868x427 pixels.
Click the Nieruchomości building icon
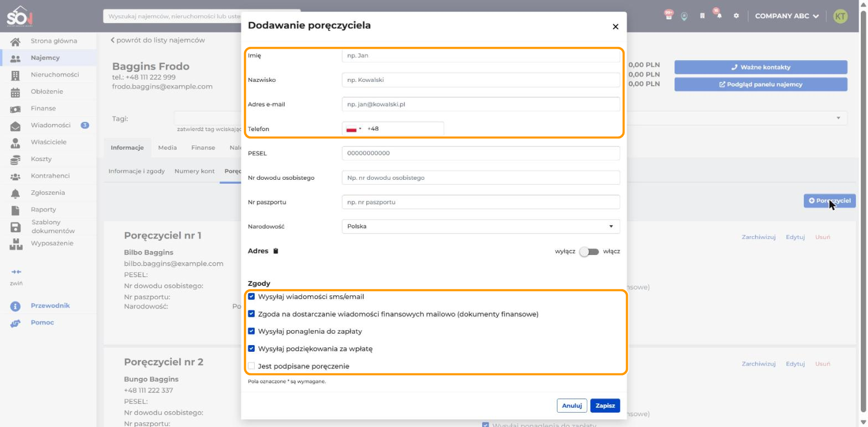click(16, 75)
